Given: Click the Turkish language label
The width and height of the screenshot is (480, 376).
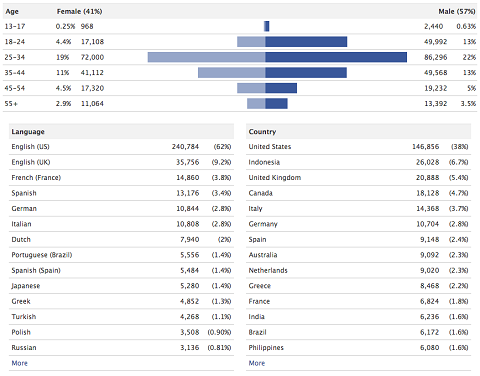Looking at the screenshot, I should [24, 317].
